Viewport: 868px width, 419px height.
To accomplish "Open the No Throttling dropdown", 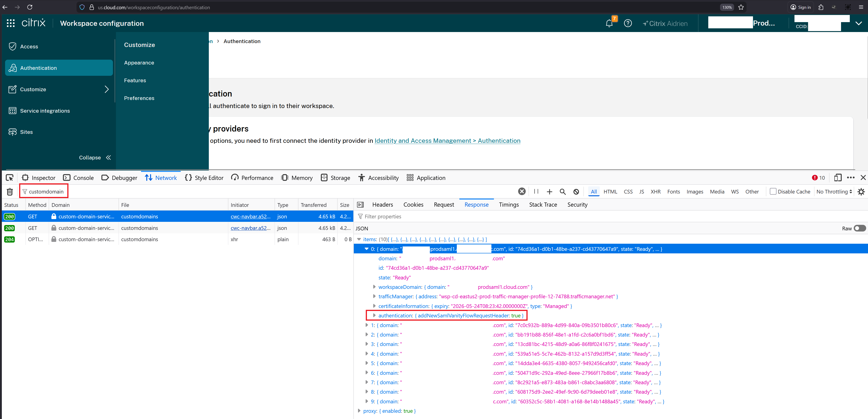I will (834, 192).
